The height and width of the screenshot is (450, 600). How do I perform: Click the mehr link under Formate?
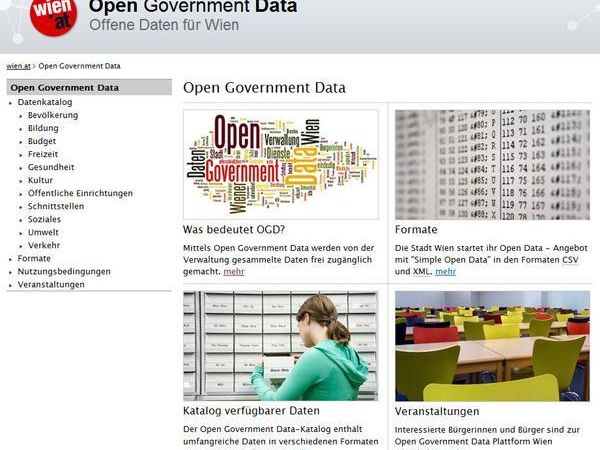tap(445, 271)
